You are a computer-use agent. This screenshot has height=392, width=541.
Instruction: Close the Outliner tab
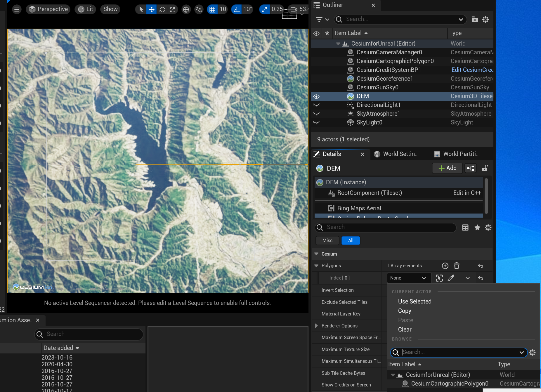373,5
